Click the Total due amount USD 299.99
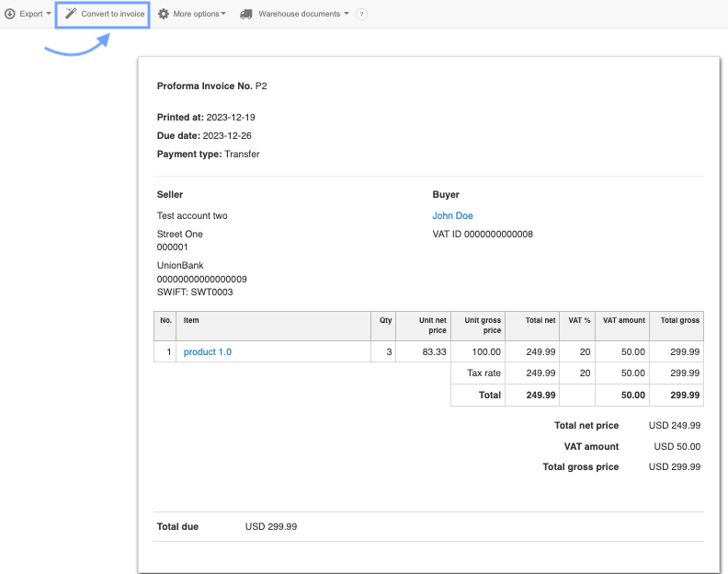Viewport: 728px width, 574px height. click(270, 527)
